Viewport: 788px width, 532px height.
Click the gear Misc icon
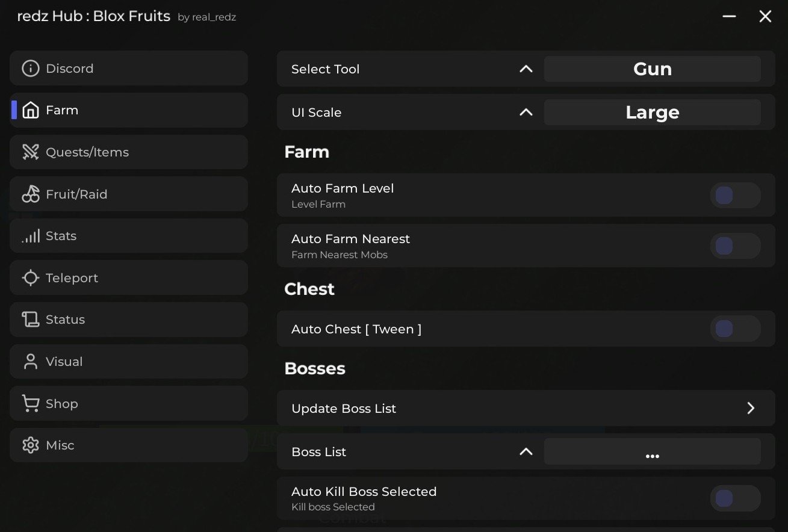point(31,445)
